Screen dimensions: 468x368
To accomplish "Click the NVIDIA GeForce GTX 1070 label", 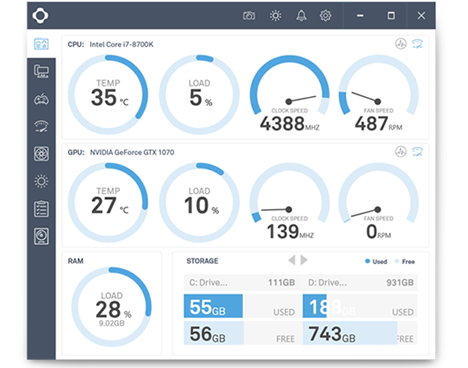I will point(132,152).
